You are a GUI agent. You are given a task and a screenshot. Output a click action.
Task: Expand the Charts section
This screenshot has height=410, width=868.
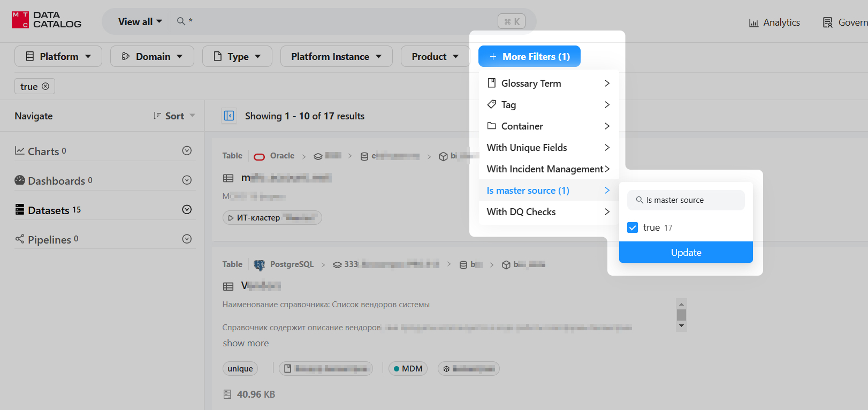tap(187, 151)
